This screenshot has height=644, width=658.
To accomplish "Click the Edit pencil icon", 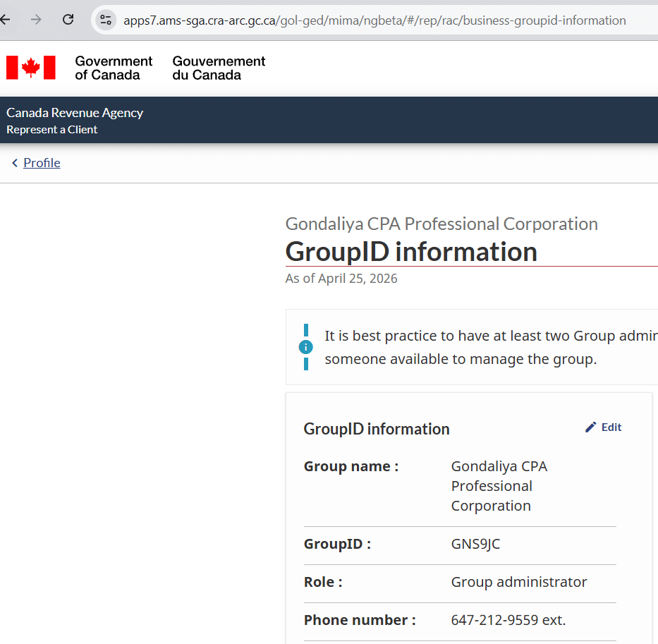I will [x=590, y=427].
